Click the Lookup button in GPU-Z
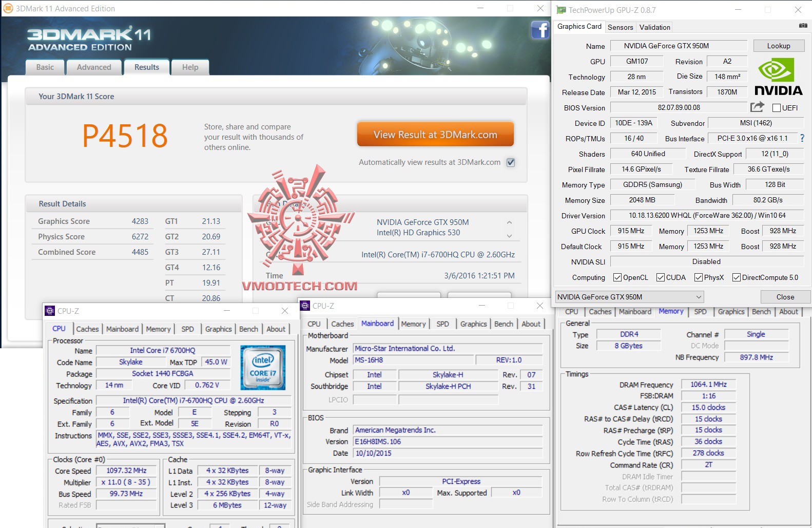 click(779, 46)
